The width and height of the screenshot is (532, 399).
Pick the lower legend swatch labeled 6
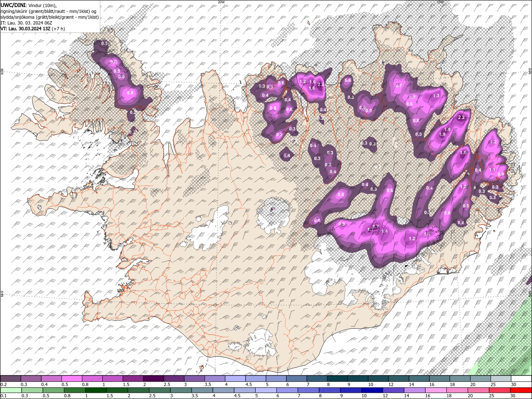(x=287, y=390)
